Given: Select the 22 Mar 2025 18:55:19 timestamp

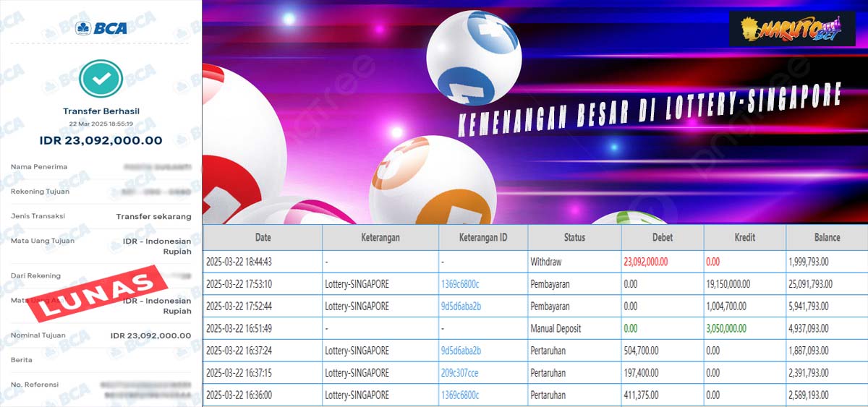Looking at the screenshot, I should [101, 124].
